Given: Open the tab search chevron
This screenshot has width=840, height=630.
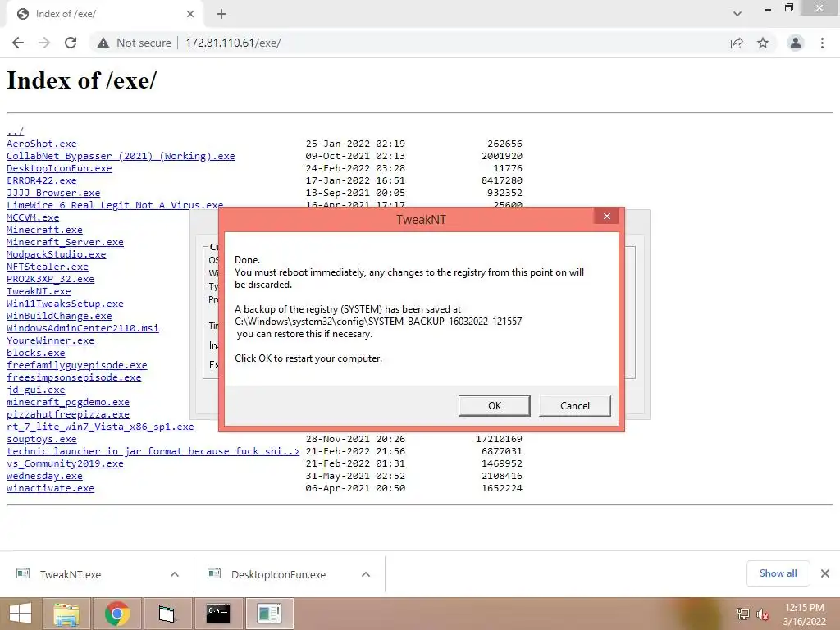Looking at the screenshot, I should coord(737,14).
